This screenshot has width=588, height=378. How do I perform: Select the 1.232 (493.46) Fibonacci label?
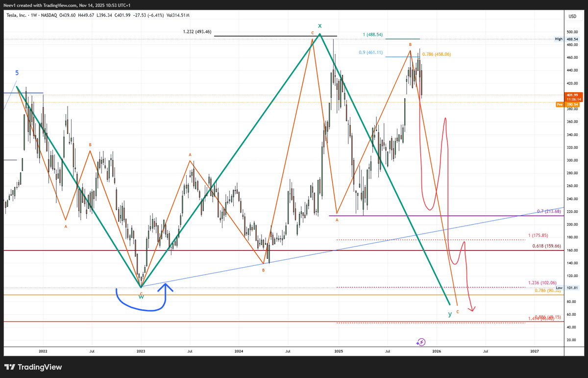coord(196,31)
